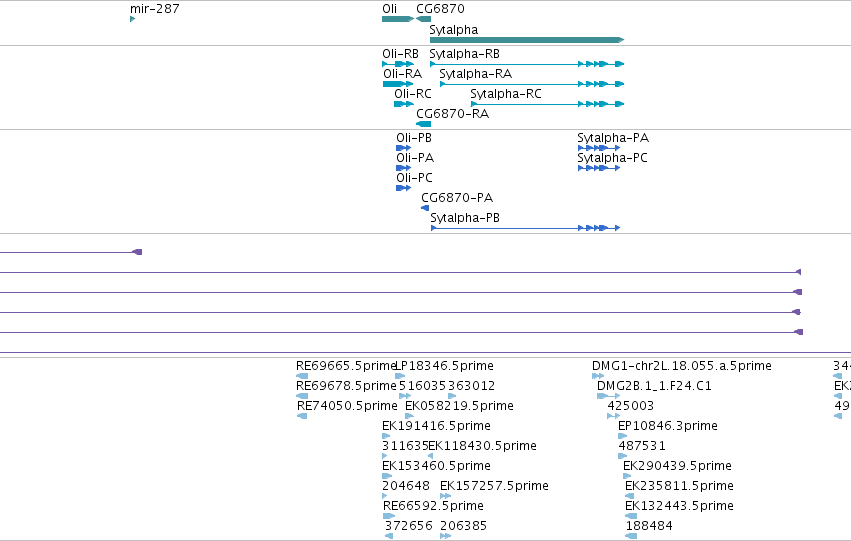This screenshot has height=541, width=851.
Task: Select the EP10846.3prime EST marker
Action: pyautogui.click(x=623, y=436)
